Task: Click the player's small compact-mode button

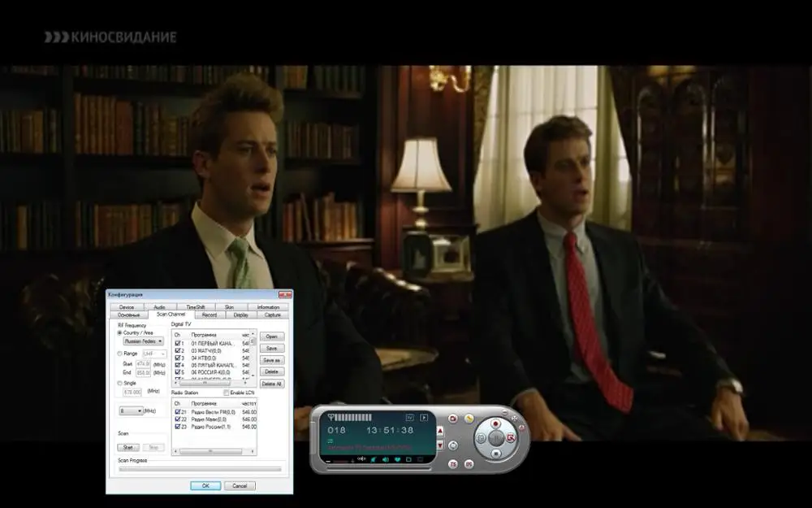Action: (514, 419)
